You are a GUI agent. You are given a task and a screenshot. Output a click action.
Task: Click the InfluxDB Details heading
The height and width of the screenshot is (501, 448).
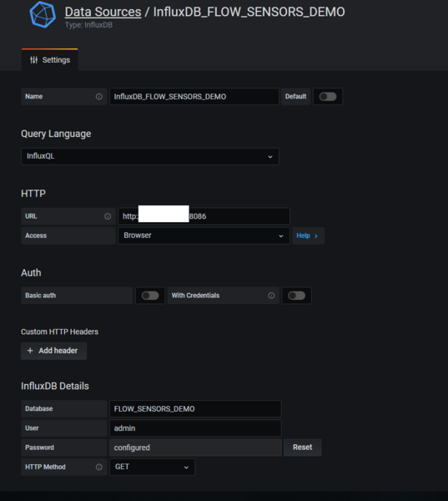(55, 386)
